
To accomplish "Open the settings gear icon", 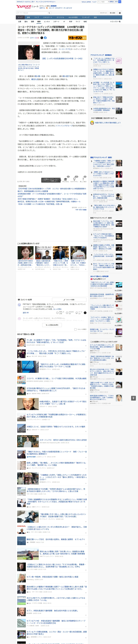I will click(x=120, y=13).
